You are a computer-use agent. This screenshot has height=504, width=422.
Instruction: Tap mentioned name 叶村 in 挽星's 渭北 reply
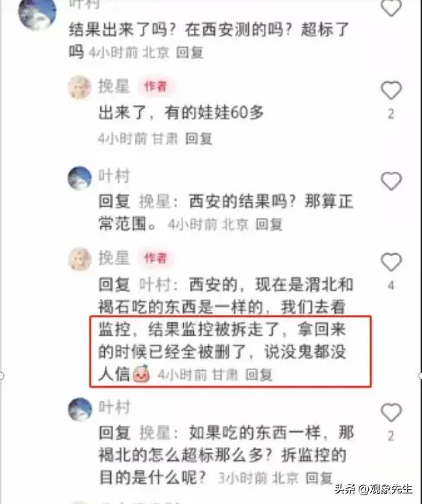pyautogui.click(x=155, y=285)
